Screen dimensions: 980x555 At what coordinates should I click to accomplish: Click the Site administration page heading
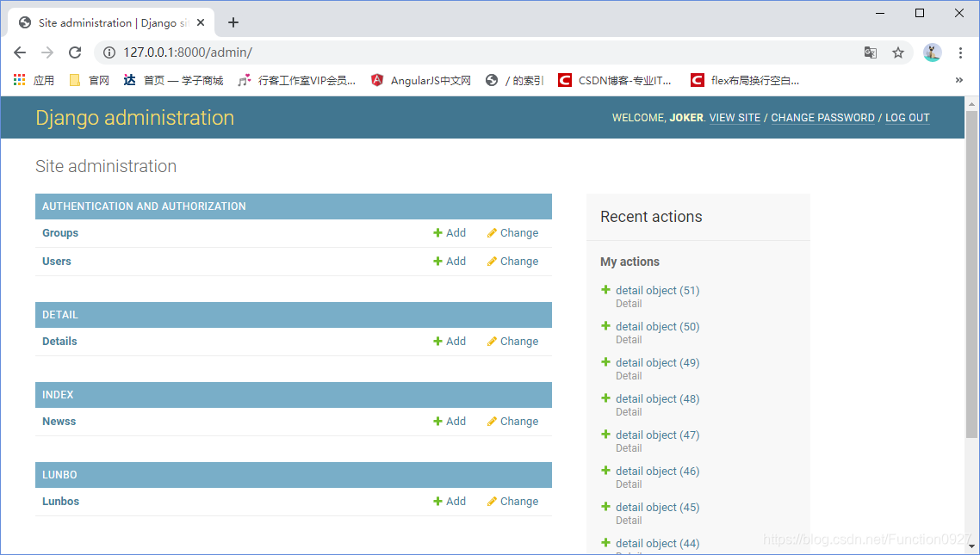[x=106, y=166]
